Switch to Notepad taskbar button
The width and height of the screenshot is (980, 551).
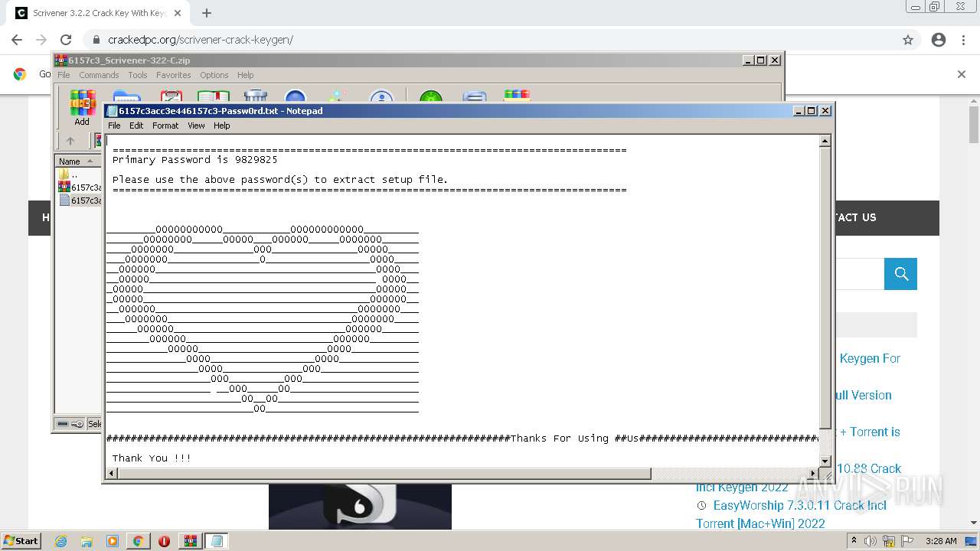(x=217, y=541)
